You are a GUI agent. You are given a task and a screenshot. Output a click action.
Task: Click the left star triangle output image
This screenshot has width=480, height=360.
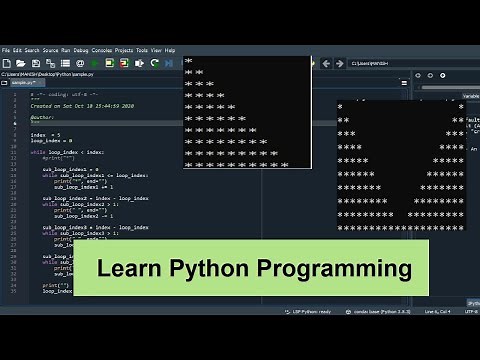point(247,112)
